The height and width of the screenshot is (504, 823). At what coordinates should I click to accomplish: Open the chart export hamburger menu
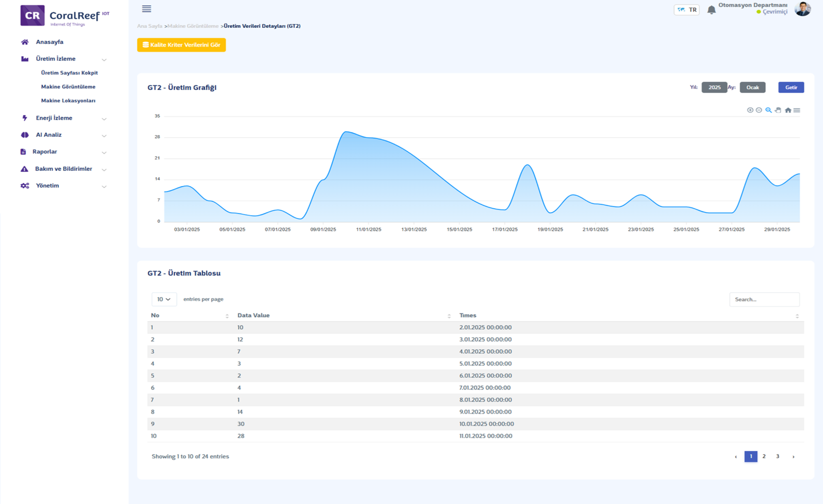tap(797, 110)
